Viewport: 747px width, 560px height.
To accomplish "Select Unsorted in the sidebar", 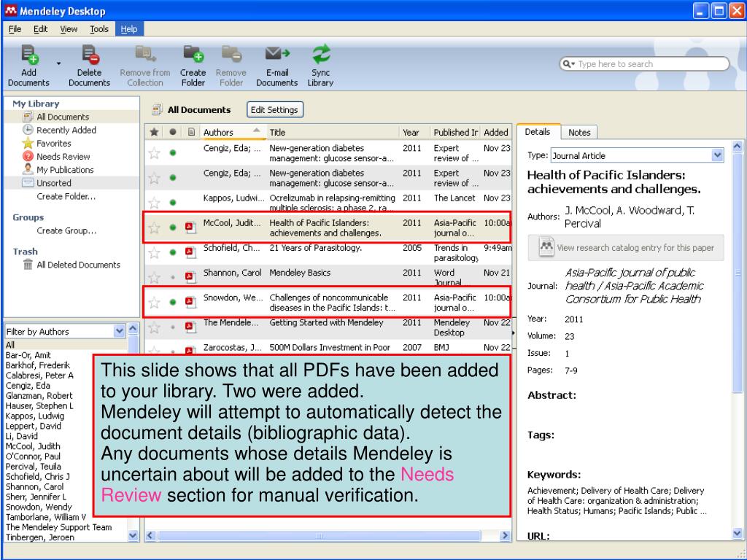I will tap(54, 183).
